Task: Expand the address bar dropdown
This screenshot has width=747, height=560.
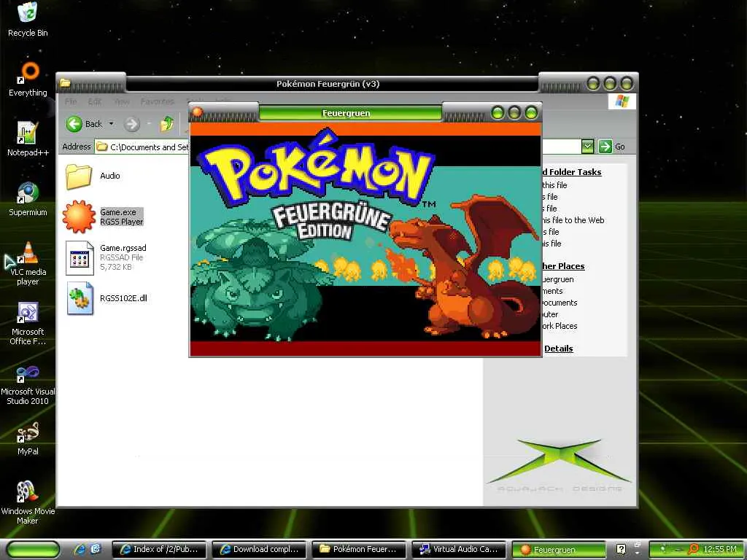Action: coord(587,147)
